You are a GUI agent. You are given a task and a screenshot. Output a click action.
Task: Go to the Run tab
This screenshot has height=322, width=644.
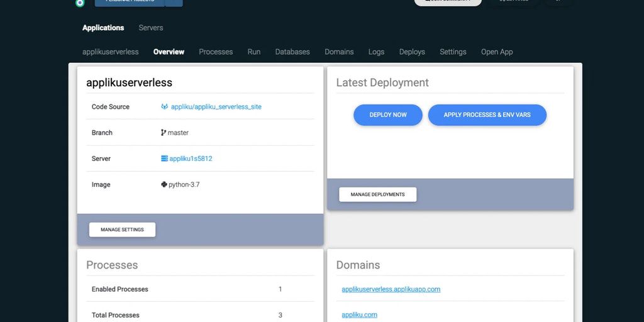pos(254,52)
